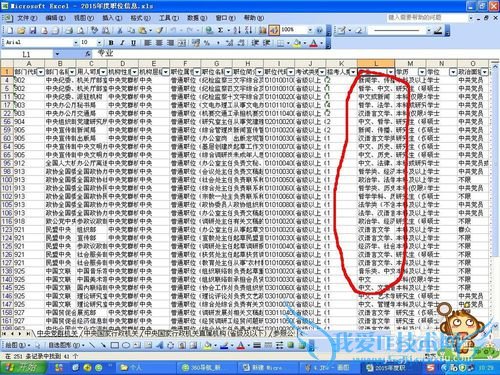Open the 视图 (View) menu
Viewport: 500px width, 375px height.
pos(84,18)
